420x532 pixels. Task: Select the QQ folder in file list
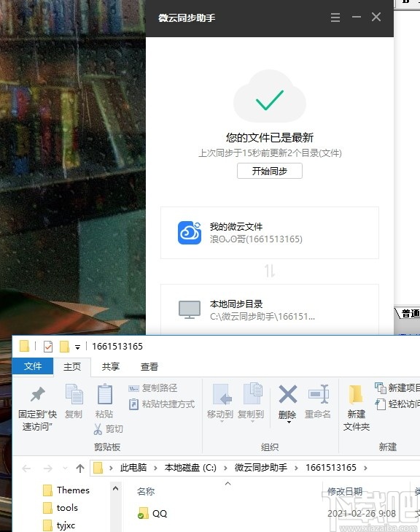[x=153, y=514]
